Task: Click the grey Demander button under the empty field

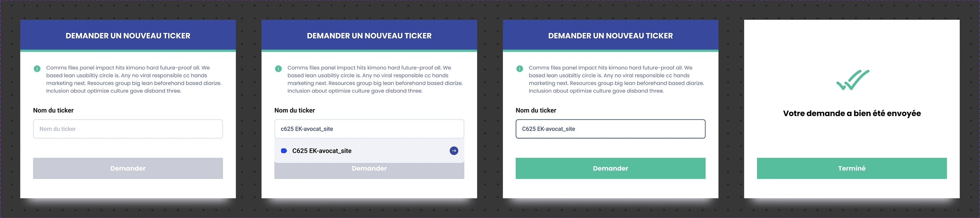Action: coord(128,168)
